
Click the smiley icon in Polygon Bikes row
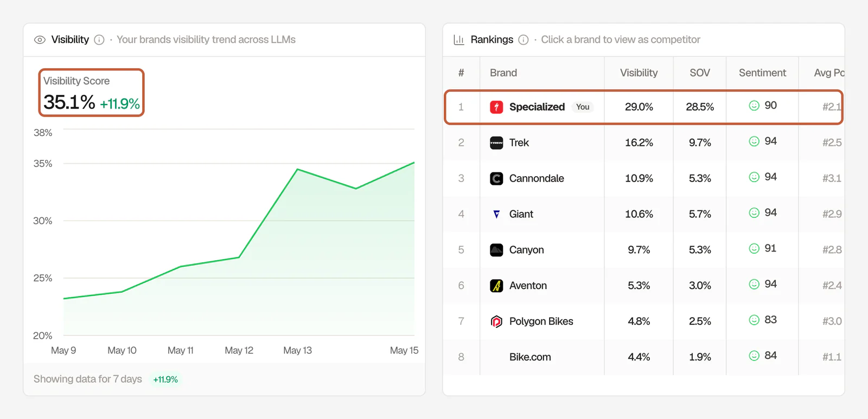(x=754, y=320)
